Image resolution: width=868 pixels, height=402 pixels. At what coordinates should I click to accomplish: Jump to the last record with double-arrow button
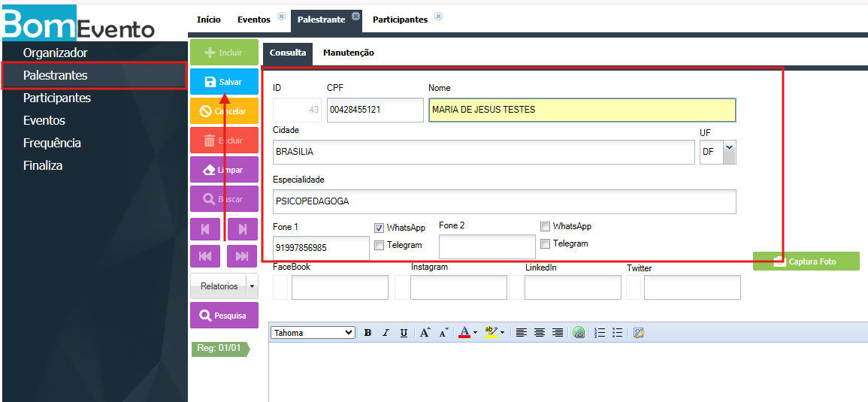[242, 256]
